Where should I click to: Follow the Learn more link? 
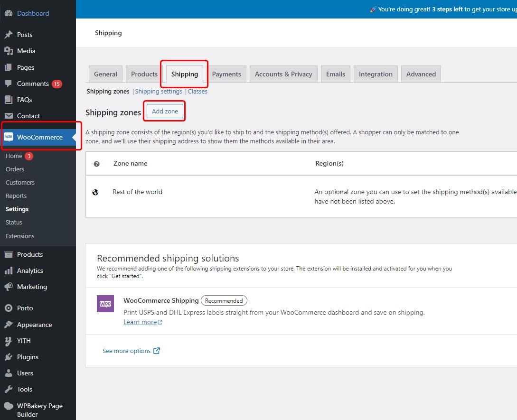140,322
